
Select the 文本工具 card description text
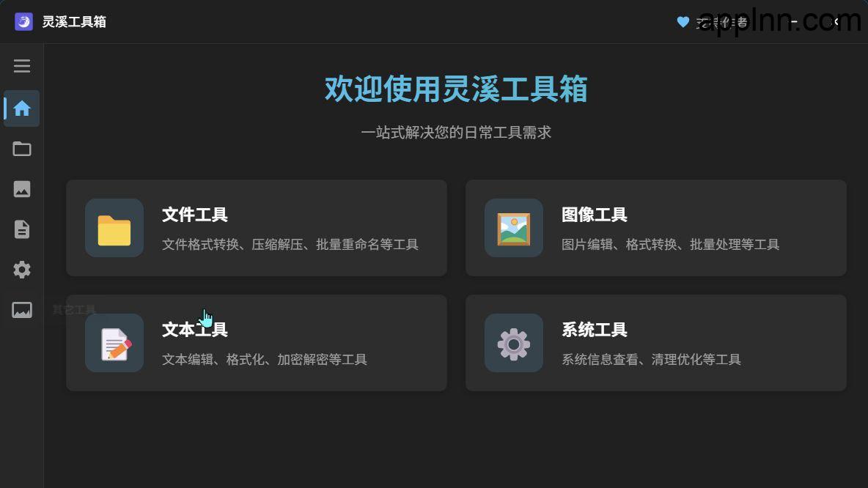265,360
